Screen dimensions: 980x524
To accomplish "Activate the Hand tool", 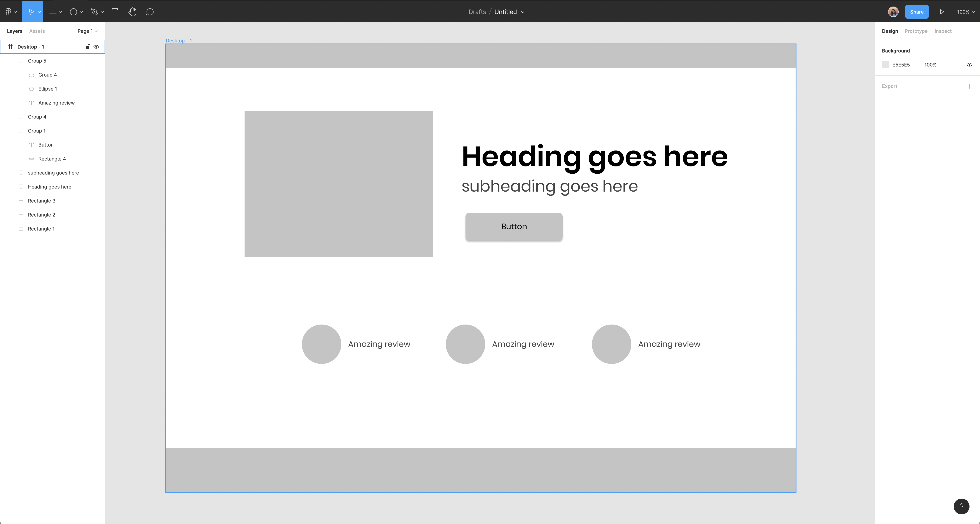I will 132,12.
